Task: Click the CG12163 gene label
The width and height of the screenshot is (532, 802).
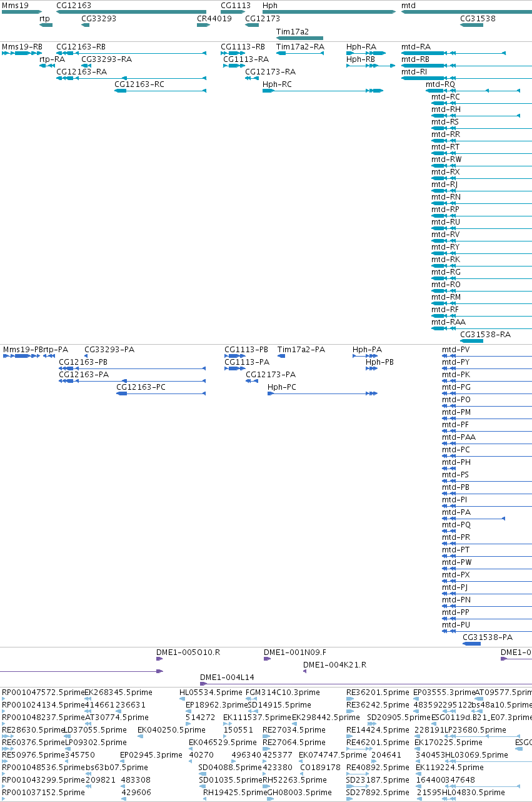Action: click(74, 5)
